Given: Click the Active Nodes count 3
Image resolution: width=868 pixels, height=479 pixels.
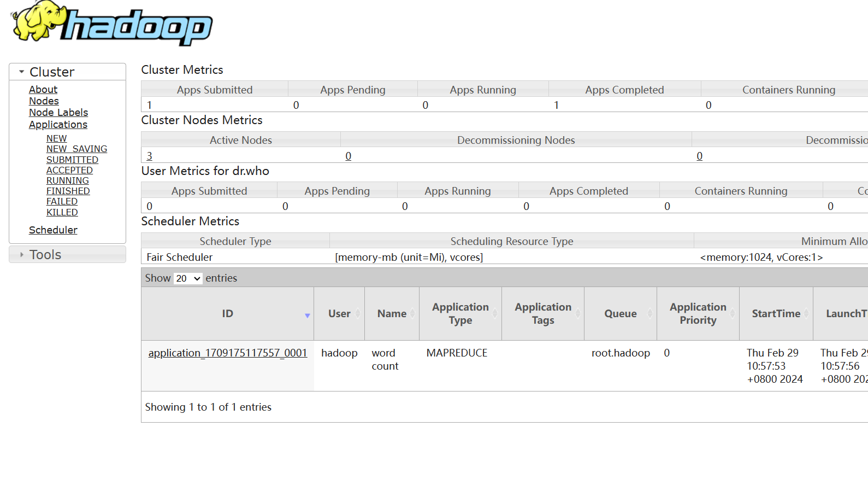Looking at the screenshot, I should [149, 156].
